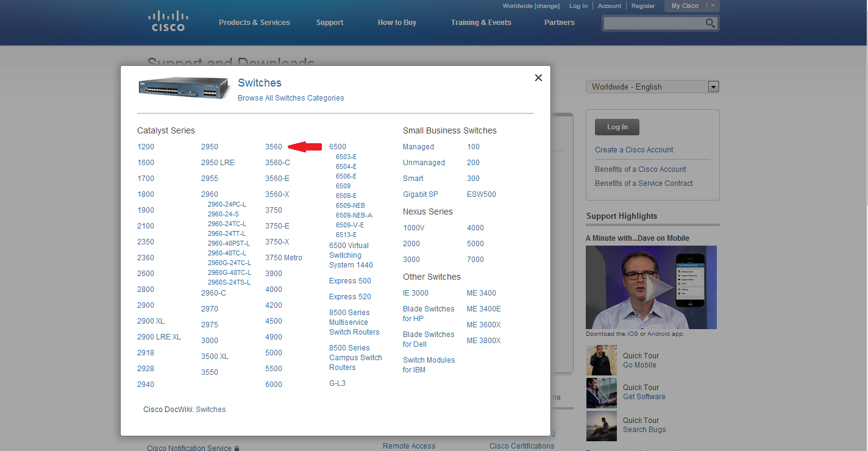Select Gigabit SP switches
Viewport: 868px width, 451px height.
(420, 194)
